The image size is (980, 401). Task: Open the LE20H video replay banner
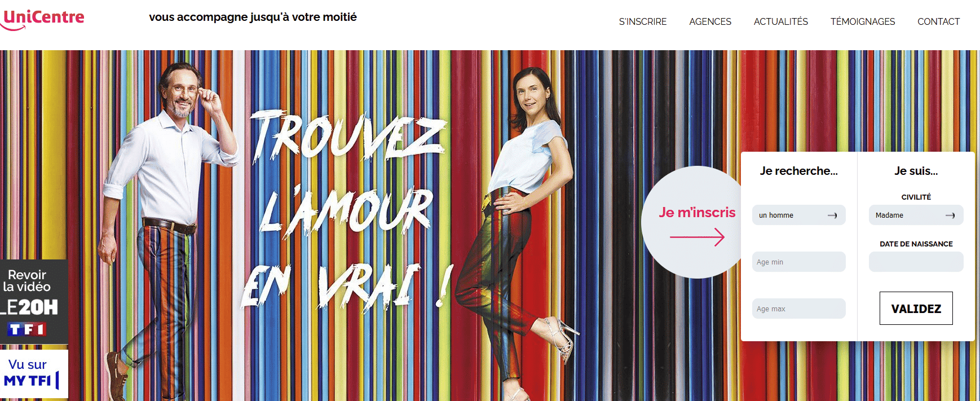point(34,302)
